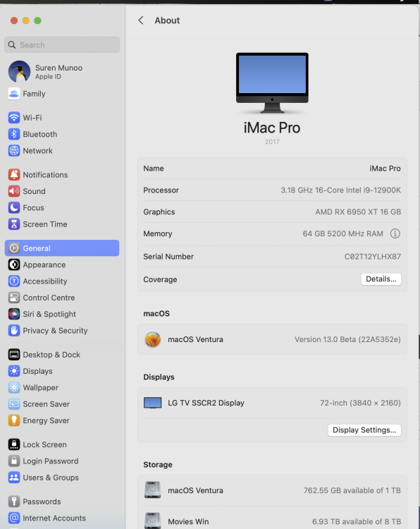Open Notifications settings icon
Image resolution: width=420 pixels, height=529 pixels.
pos(14,174)
